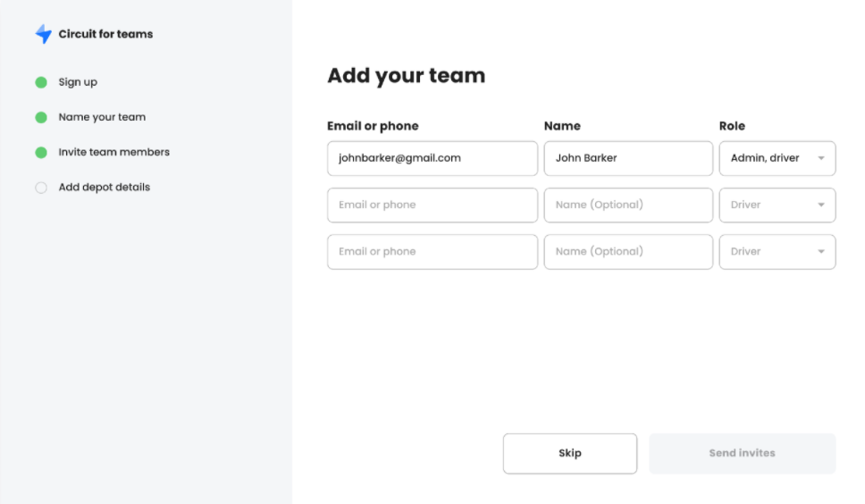This screenshot has height=504, width=865.
Task: Click the Send invites button
Action: click(x=742, y=453)
